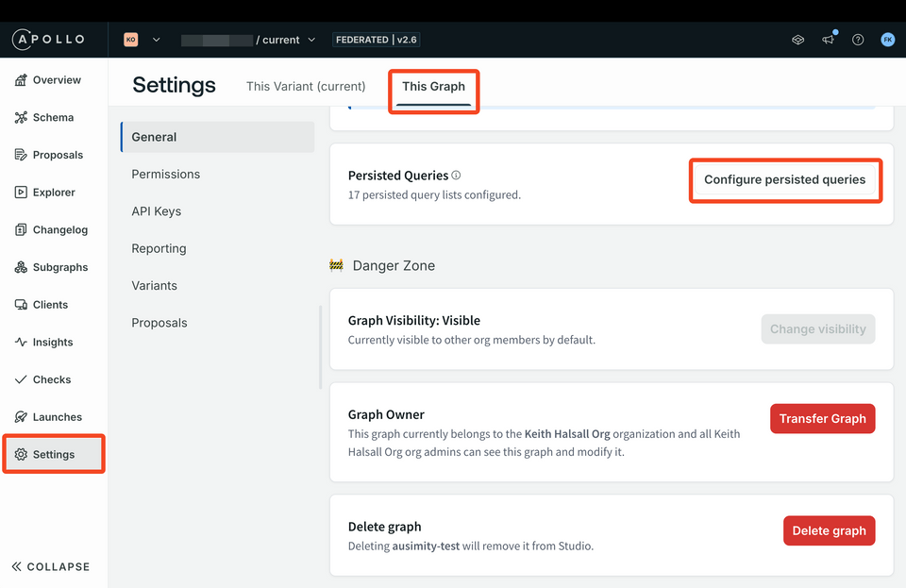Click the Insights sidebar icon

tap(21, 342)
